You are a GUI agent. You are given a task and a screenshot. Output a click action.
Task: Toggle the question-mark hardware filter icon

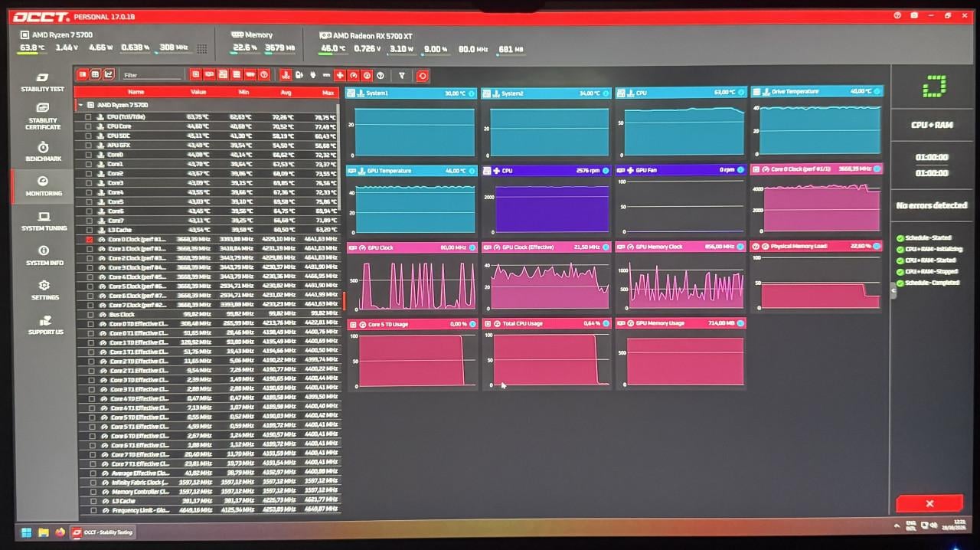263,74
